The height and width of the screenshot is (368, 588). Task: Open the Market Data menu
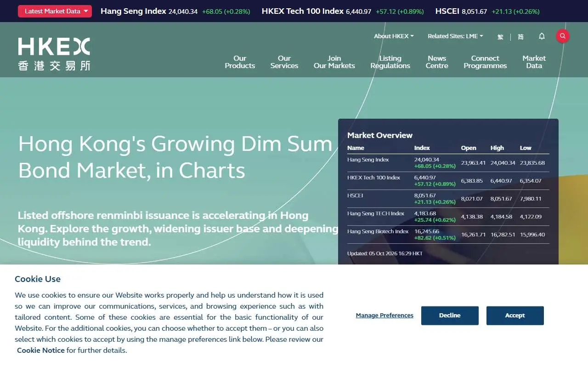point(534,62)
